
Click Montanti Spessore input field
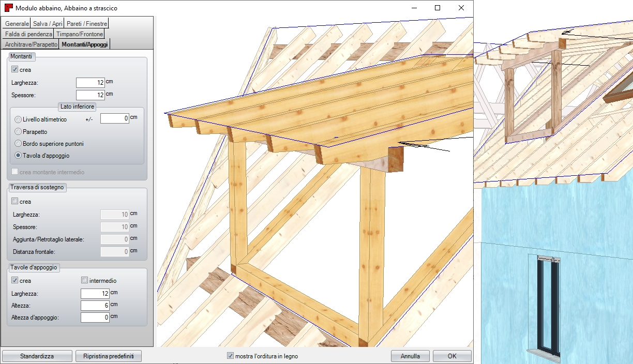coord(90,95)
